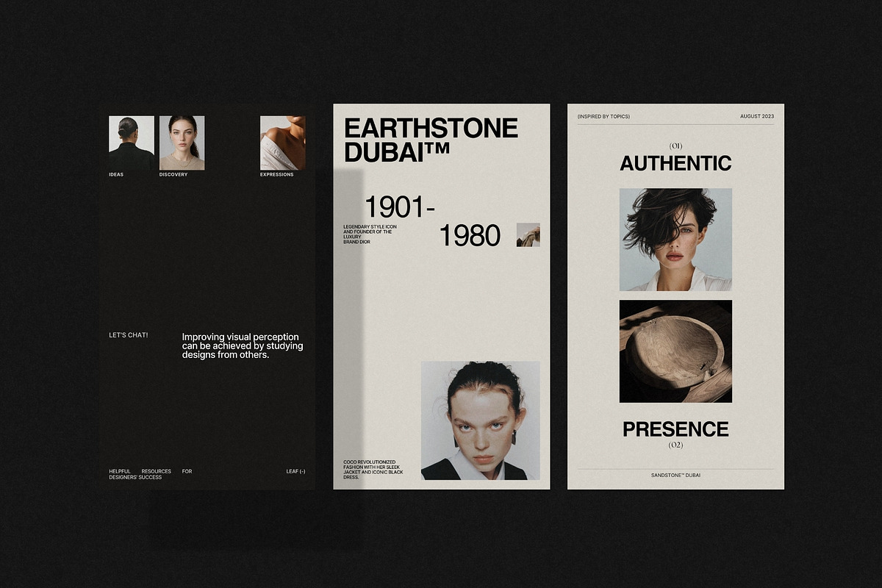The width and height of the screenshot is (882, 588).
Task: Select the 1901- year text
Action: click(400, 207)
